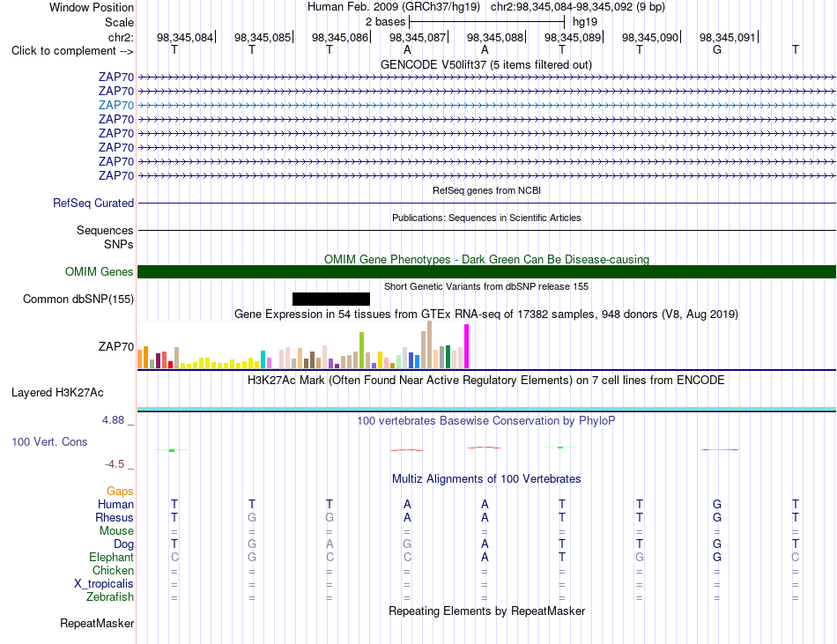
Task: Click the RefSeq Curated track label
Action: point(93,203)
